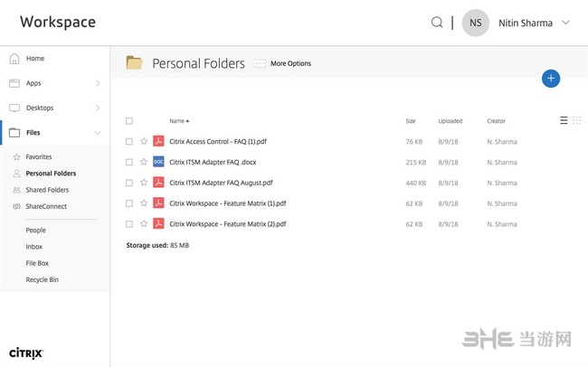Click the Apps window icon
This screenshot has height=367, width=588.
(14, 83)
